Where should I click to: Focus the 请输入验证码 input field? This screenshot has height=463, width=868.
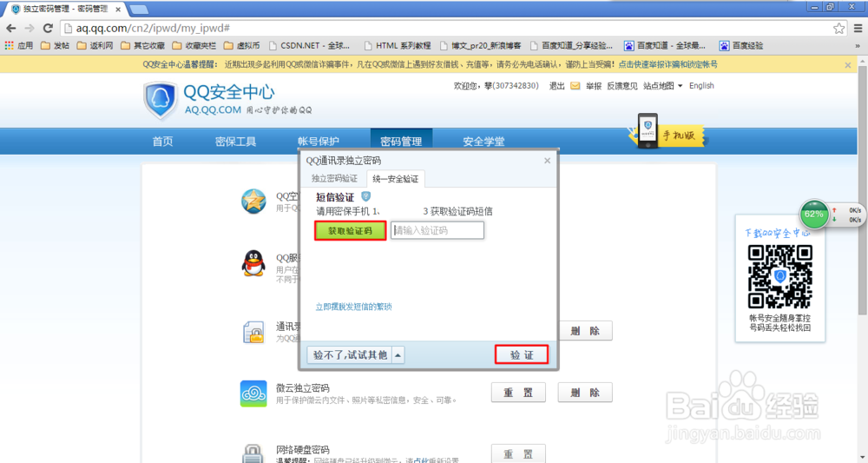pos(437,230)
